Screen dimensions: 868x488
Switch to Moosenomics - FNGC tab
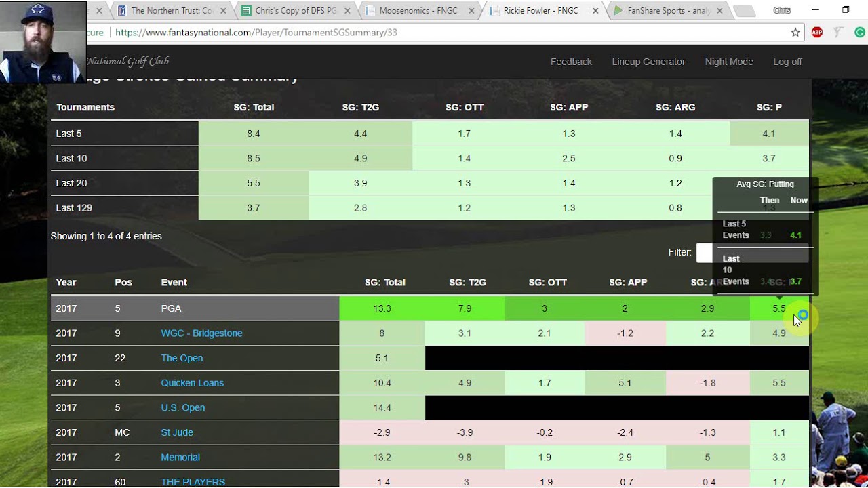tap(418, 11)
